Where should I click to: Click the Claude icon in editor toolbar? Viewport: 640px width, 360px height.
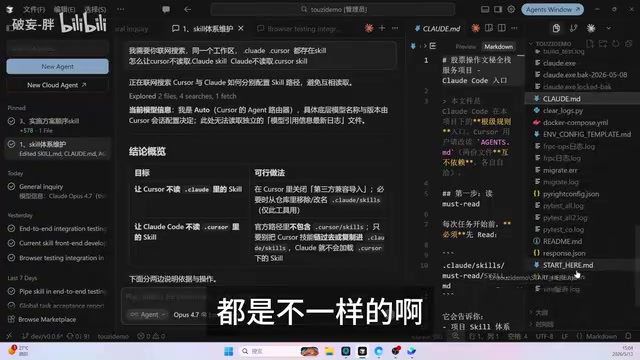(476, 28)
